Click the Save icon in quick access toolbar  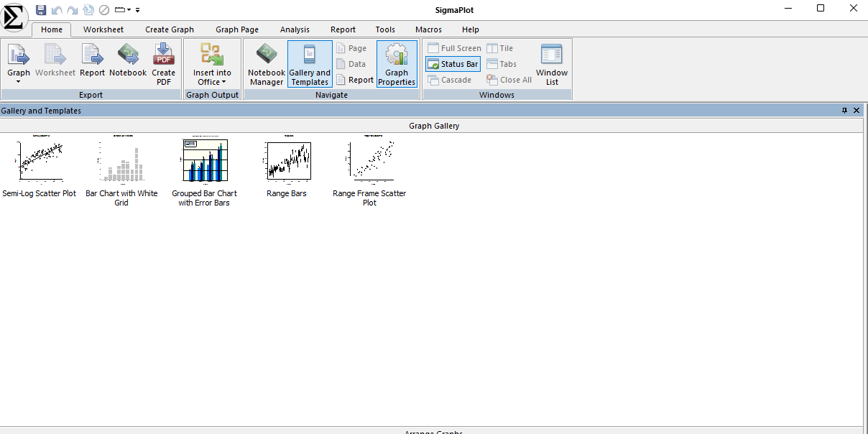pos(41,10)
